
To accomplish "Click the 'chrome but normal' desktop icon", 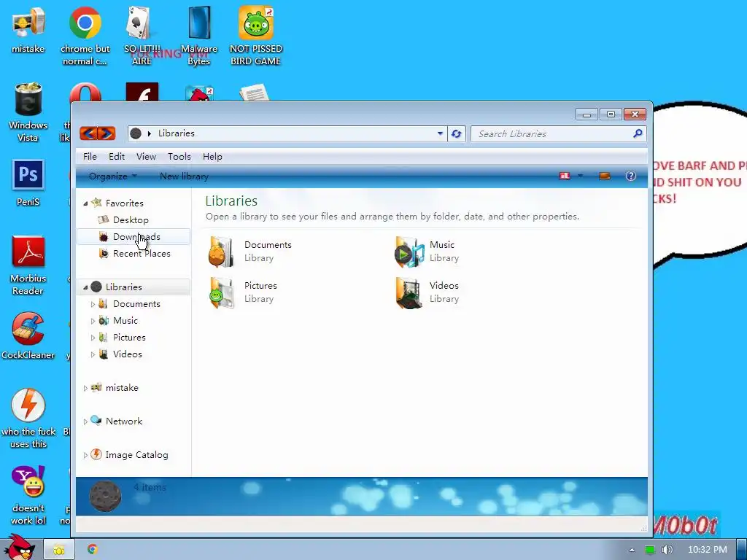I will pyautogui.click(x=85, y=35).
